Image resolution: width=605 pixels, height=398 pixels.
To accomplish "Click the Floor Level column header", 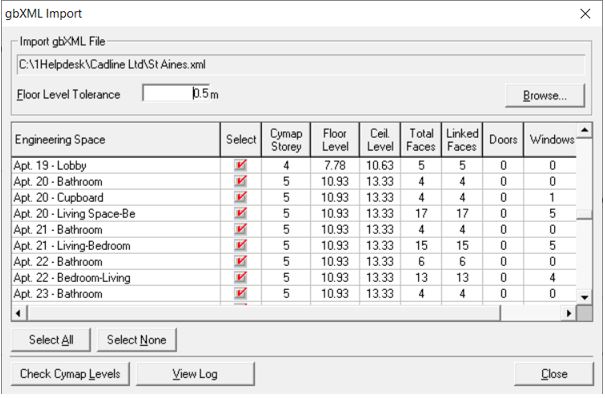I will tap(335, 139).
